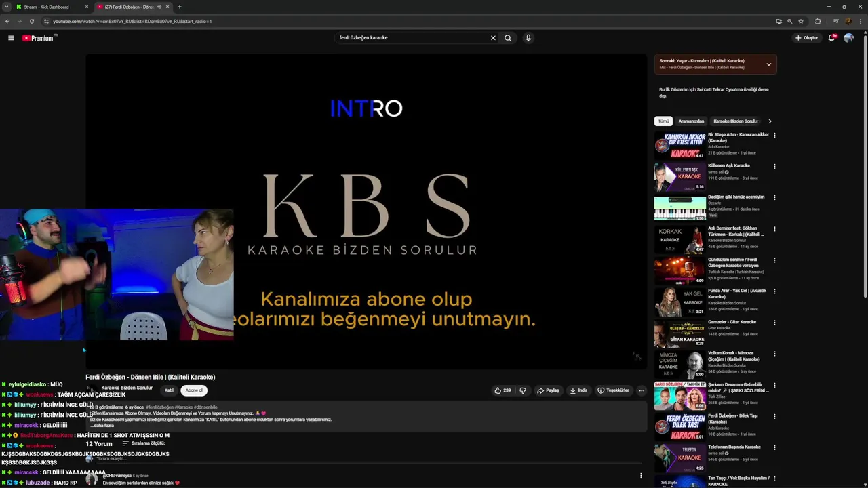Screen dimensions: 868x488
Task: View site information icon in address bar
Action: (46, 21)
